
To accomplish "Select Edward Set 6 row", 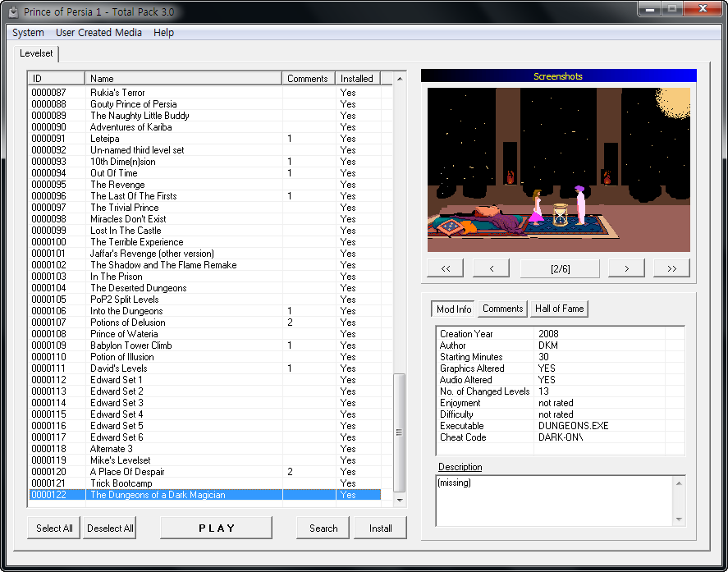I will (x=204, y=437).
